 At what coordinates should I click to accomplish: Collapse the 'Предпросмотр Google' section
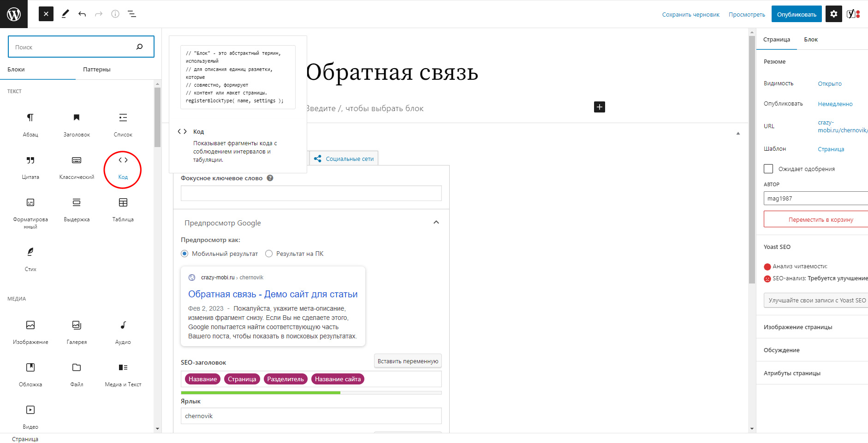coord(436,223)
